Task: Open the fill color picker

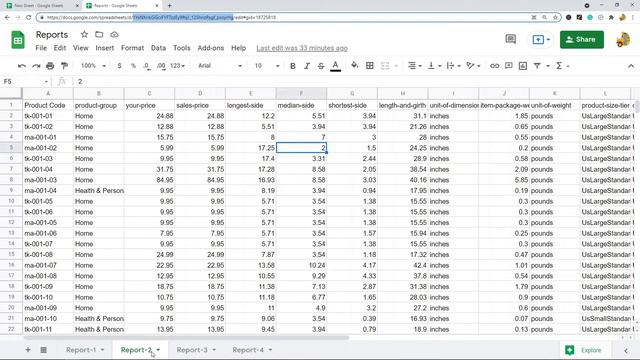Action: pos(354,65)
